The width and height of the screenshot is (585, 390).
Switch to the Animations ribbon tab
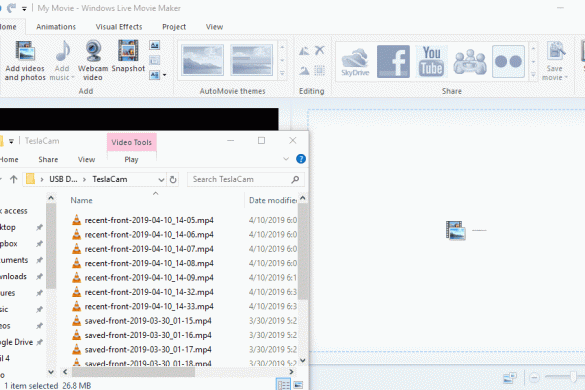click(56, 27)
